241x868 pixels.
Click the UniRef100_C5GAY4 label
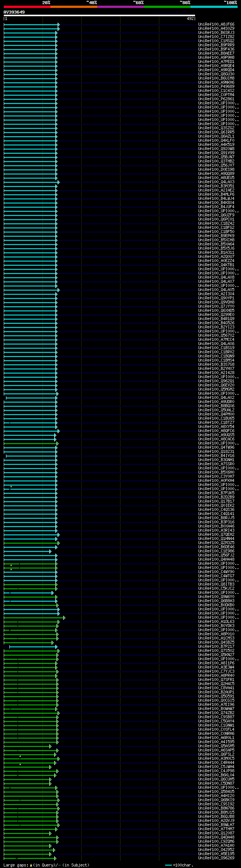[x=216, y=721]
